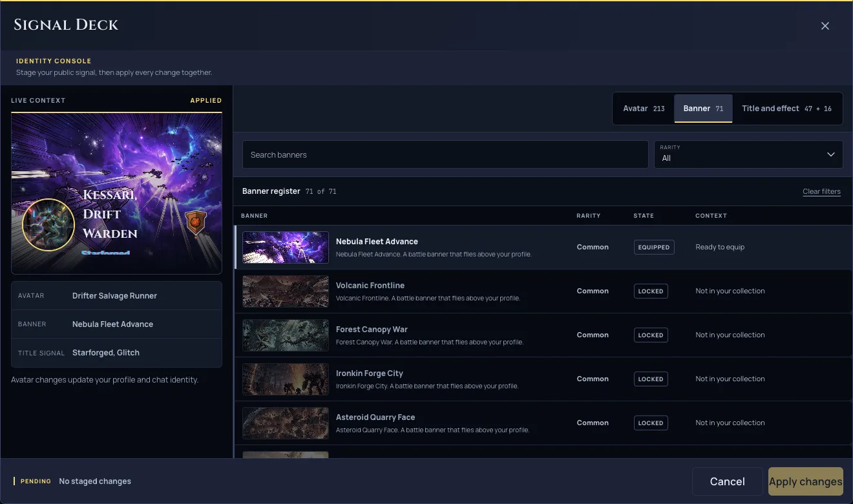Screen dimensions: 853x504
Task: Click the Volcanic Frontline banner name
Action: (370, 286)
